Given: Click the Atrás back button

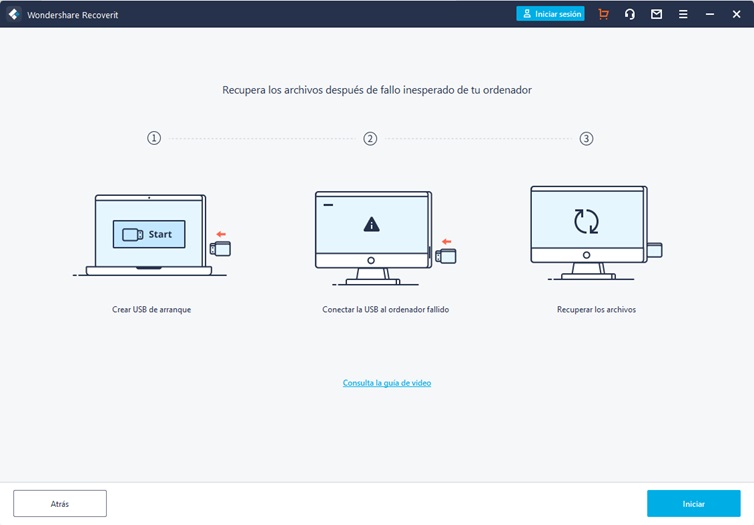Looking at the screenshot, I should point(60,503).
